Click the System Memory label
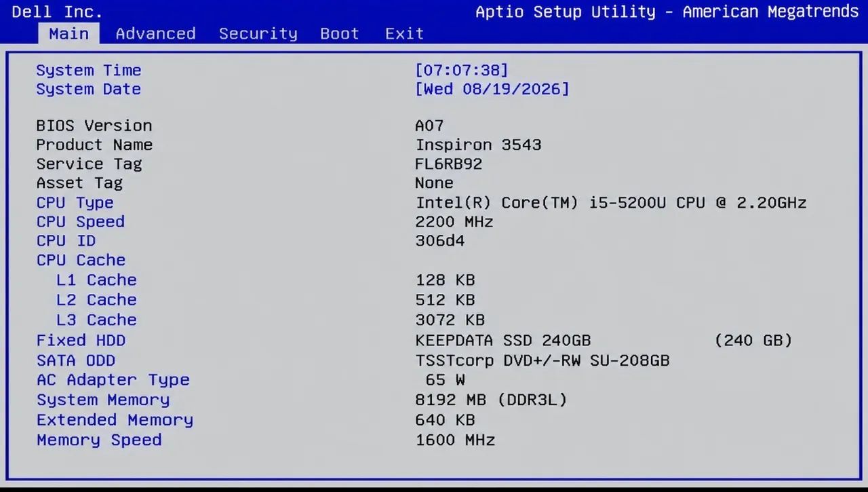Viewport: 868px width, 492px height. (103, 400)
